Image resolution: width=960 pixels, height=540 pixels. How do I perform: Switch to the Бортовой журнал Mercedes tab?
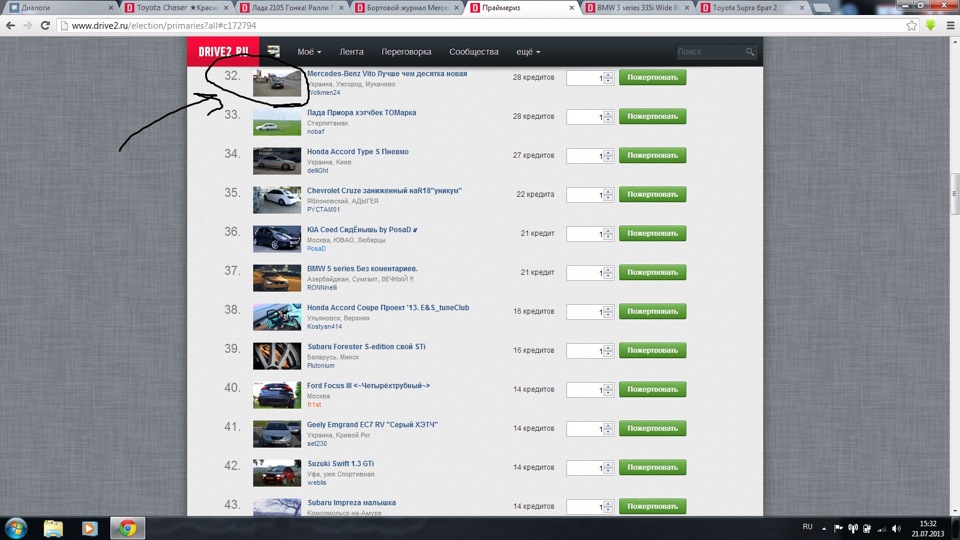coord(407,8)
